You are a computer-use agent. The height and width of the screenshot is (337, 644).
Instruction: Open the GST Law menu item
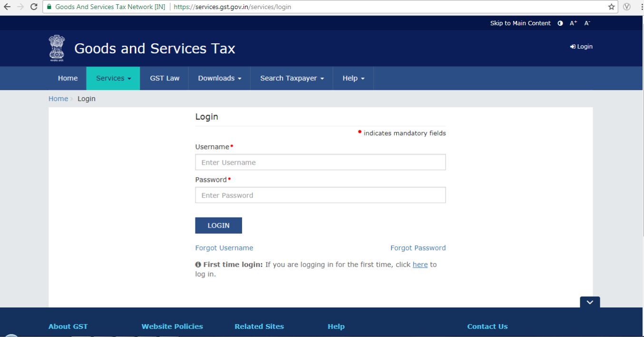(165, 78)
